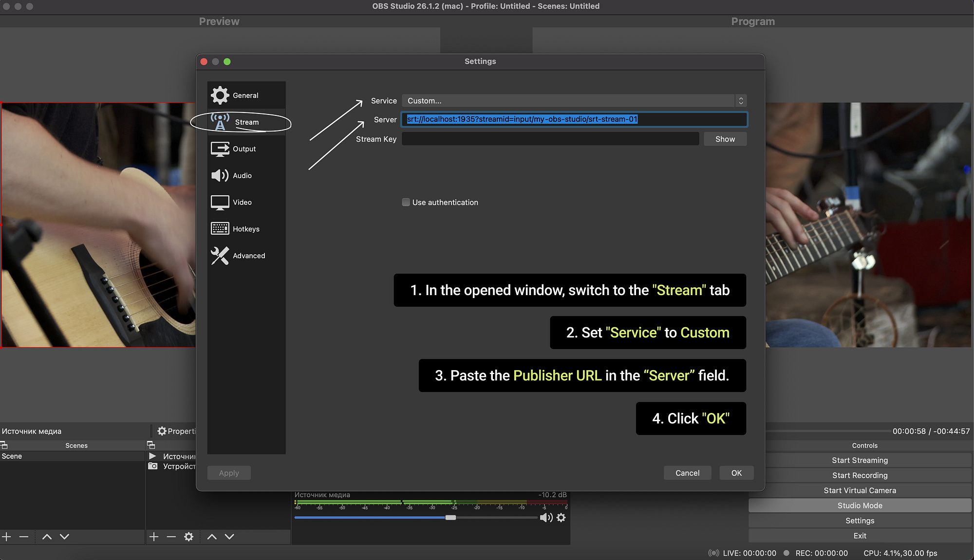Click the Advanced tools icon
The image size is (974, 560).
click(x=220, y=256)
